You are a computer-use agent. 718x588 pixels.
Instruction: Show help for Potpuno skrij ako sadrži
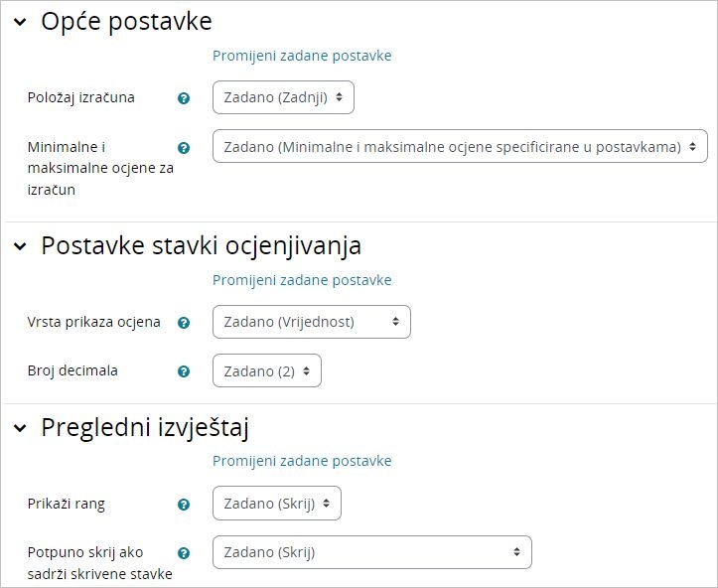coord(184,553)
